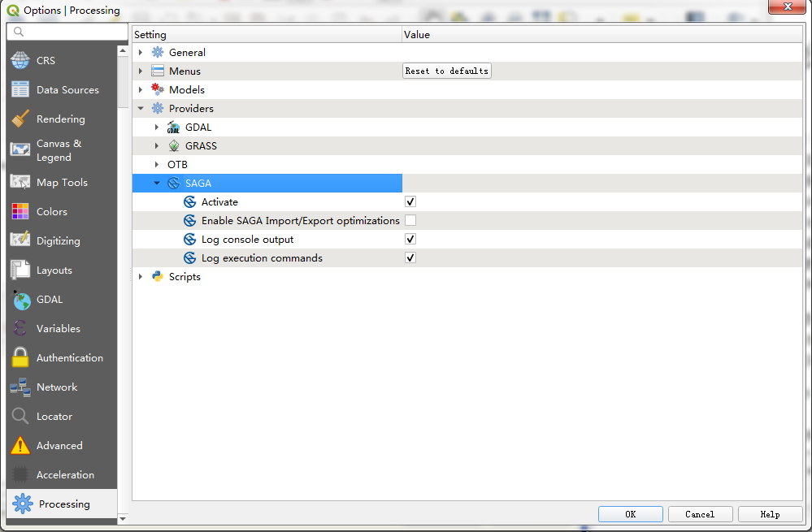Click the SAGA provider icon
This screenshot has width=812, height=532.
click(173, 184)
